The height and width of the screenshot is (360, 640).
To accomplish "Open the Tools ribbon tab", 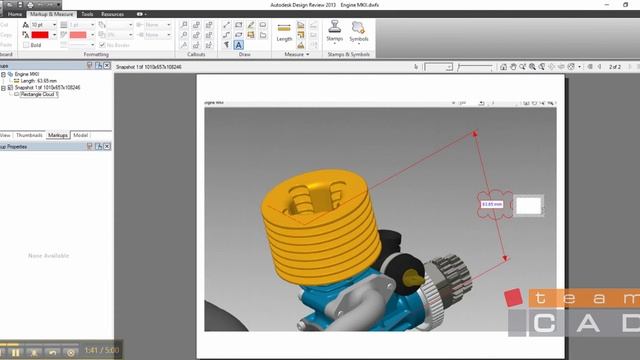I will click(x=87, y=14).
